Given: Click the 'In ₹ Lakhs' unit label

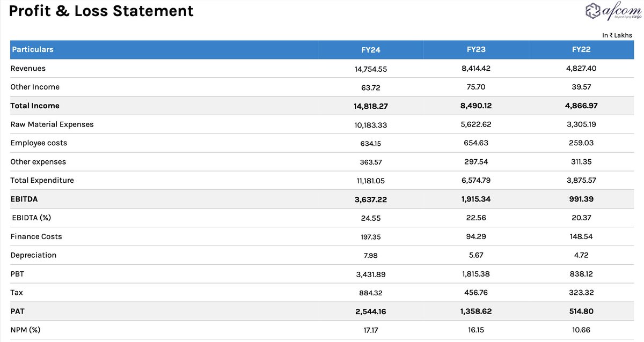Looking at the screenshot, I should 617,35.
